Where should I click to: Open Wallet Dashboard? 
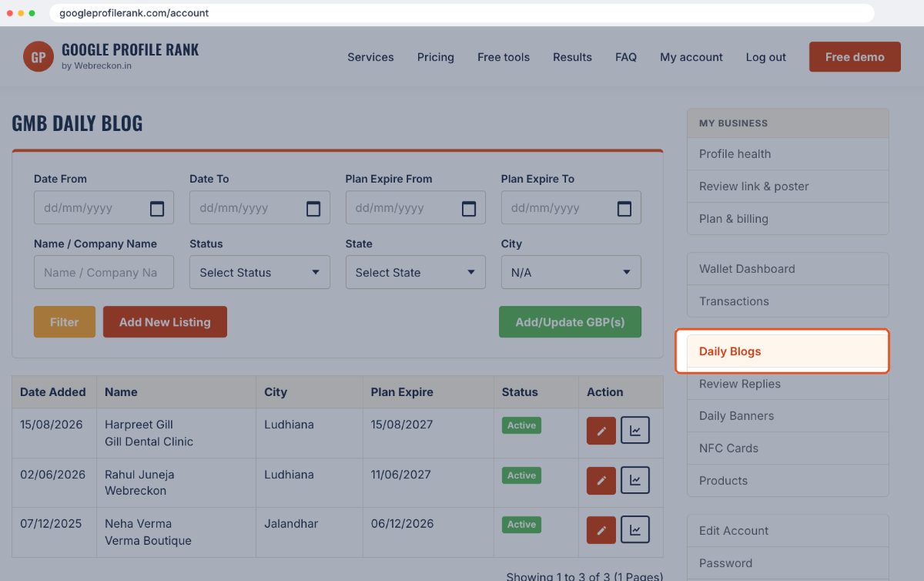pos(788,269)
